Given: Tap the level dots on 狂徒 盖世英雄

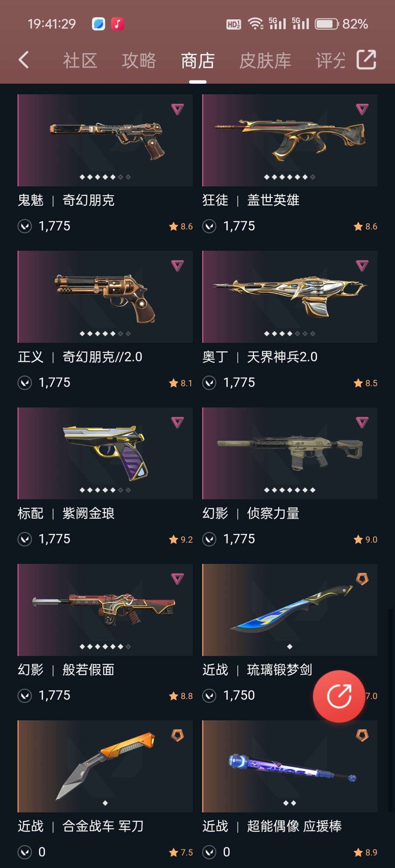Looking at the screenshot, I should click(x=290, y=177).
